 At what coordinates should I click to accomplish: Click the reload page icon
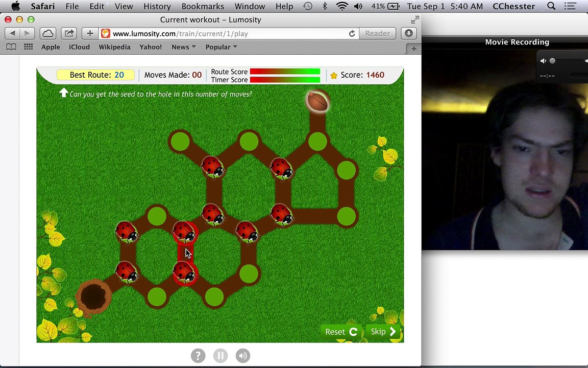click(x=352, y=33)
